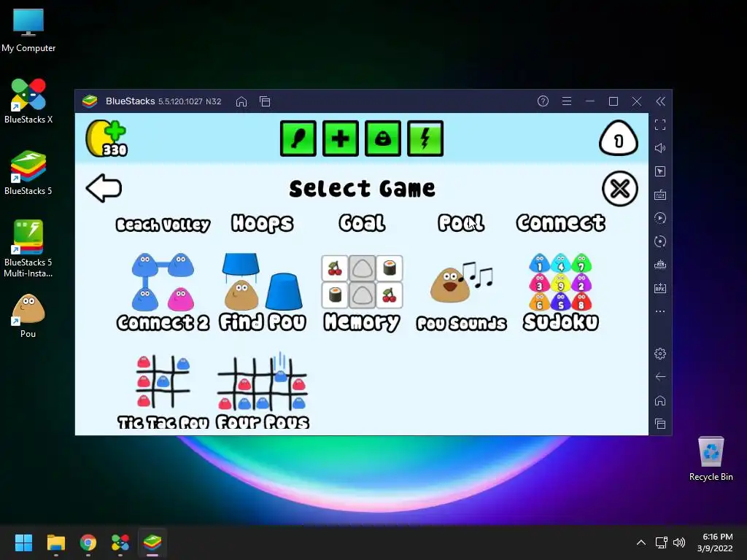The width and height of the screenshot is (747, 560).
Task: Click the Android home sidebar icon
Action: 660,400
